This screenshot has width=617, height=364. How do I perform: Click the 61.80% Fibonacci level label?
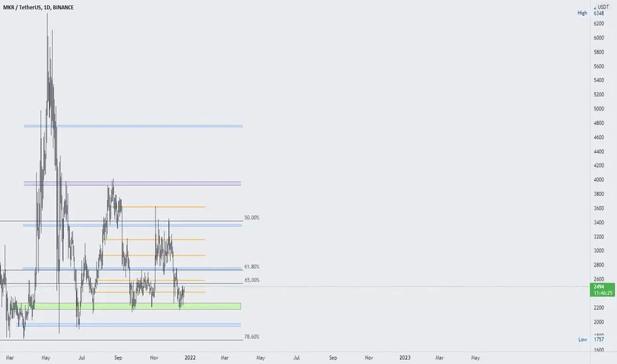(x=252, y=267)
